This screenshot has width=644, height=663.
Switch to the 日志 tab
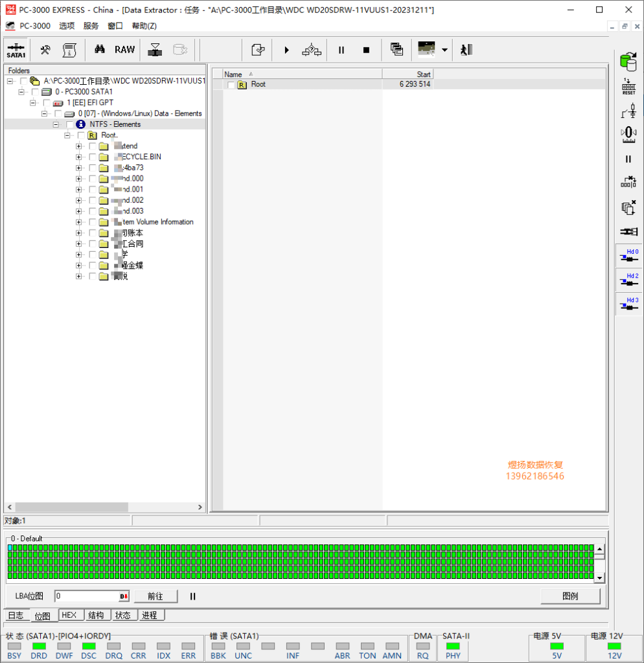pyautogui.click(x=16, y=615)
